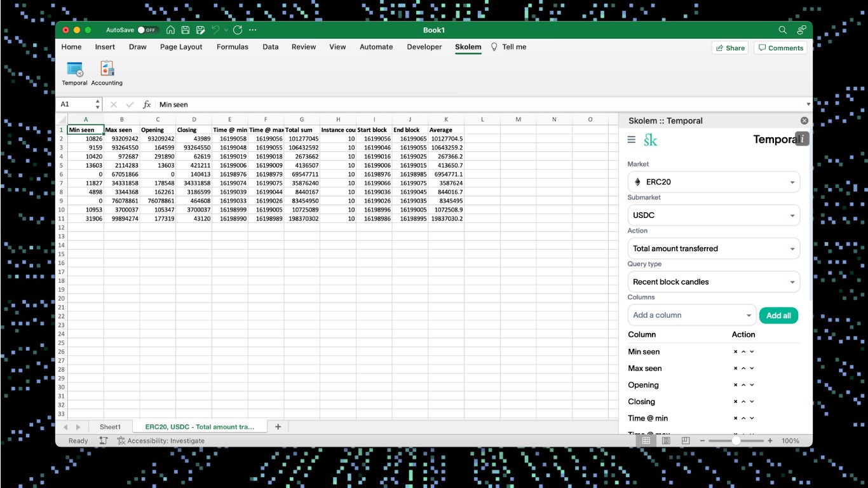Click the next sheet navigation arrow
Image resolution: width=868 pixels, height=488 pixels.
pyautogui.click(x=78, y=427)
